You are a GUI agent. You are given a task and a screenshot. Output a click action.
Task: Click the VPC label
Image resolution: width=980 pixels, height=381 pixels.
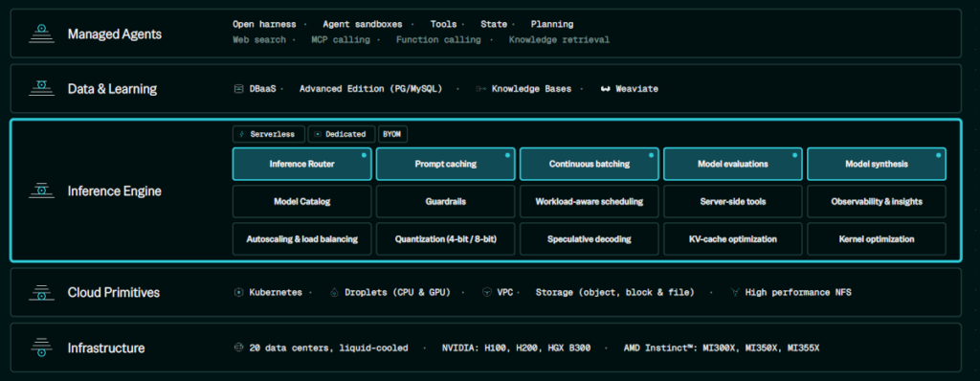coord(505,292)
